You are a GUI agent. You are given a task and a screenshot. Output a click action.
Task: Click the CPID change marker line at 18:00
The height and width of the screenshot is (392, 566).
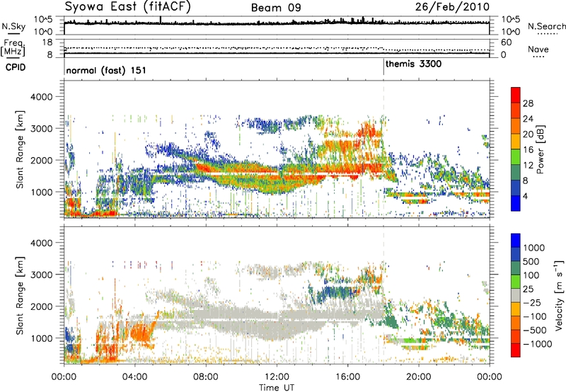pyautogui.click(x=383, y=67)
